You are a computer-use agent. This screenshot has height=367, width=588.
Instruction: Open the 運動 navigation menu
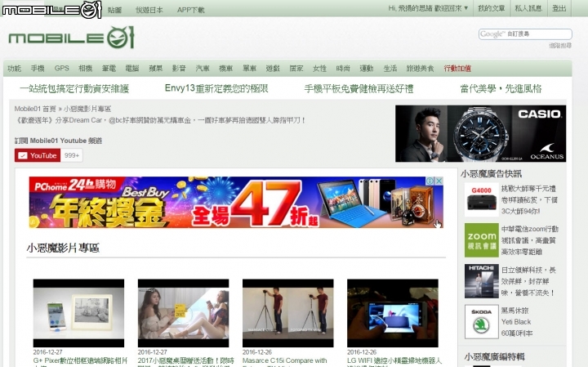[367, 69]
